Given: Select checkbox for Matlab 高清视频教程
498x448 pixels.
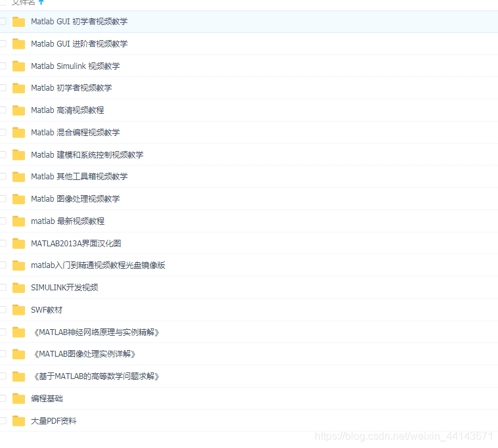Looking at the screenshot, I should click(3, 110).
